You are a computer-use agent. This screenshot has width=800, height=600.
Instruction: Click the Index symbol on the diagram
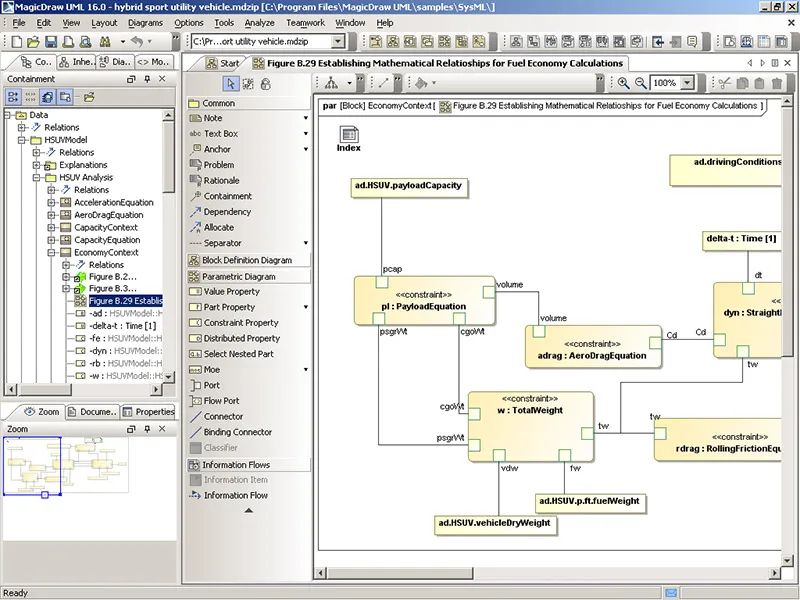pyautogui.click(x=349, y=134)
